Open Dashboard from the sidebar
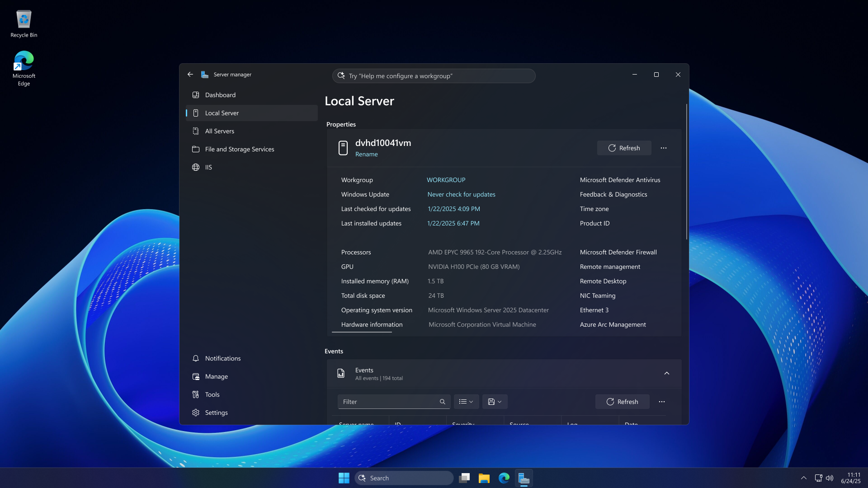This screenshot has width=868, height=488. 220,95
